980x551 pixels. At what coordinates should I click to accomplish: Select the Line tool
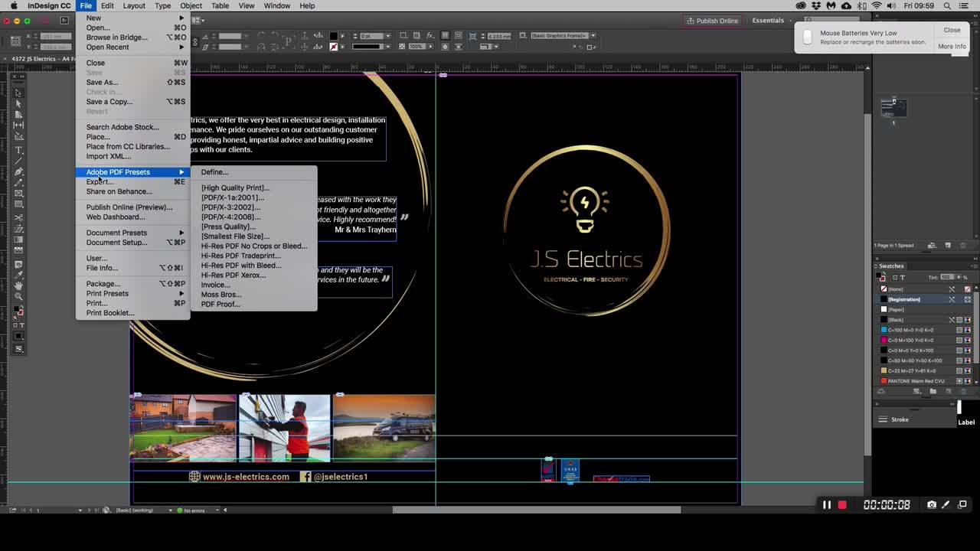[x=19, y=161]
